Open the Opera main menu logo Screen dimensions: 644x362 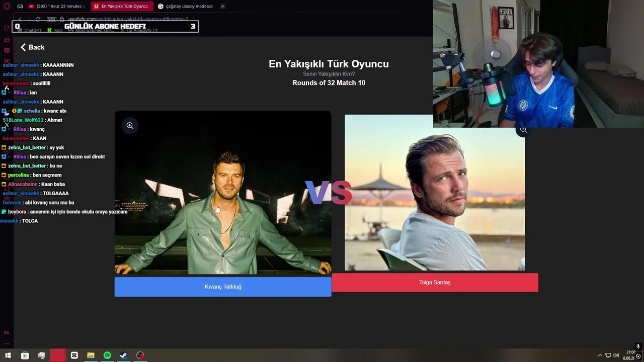click(x=7, y=6)
